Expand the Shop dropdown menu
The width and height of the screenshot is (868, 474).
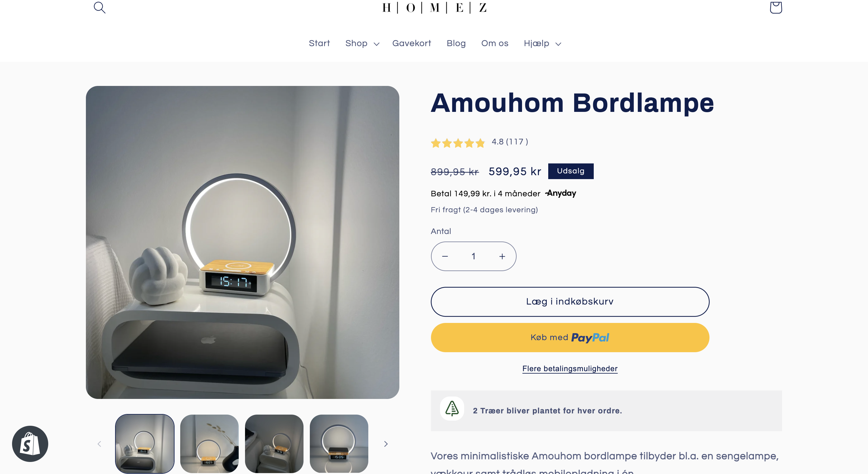coord(362,43)
